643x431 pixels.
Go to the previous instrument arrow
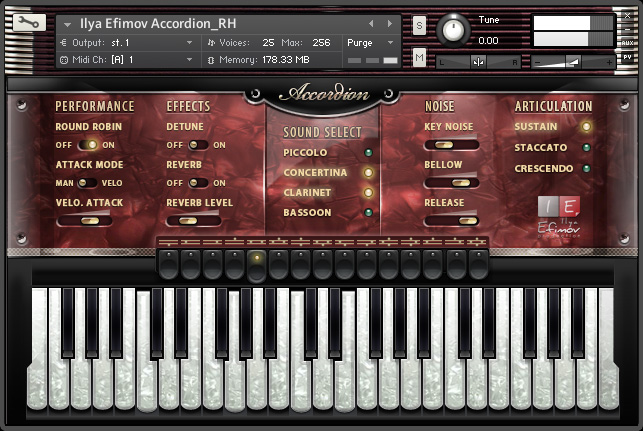click(370, 24)
